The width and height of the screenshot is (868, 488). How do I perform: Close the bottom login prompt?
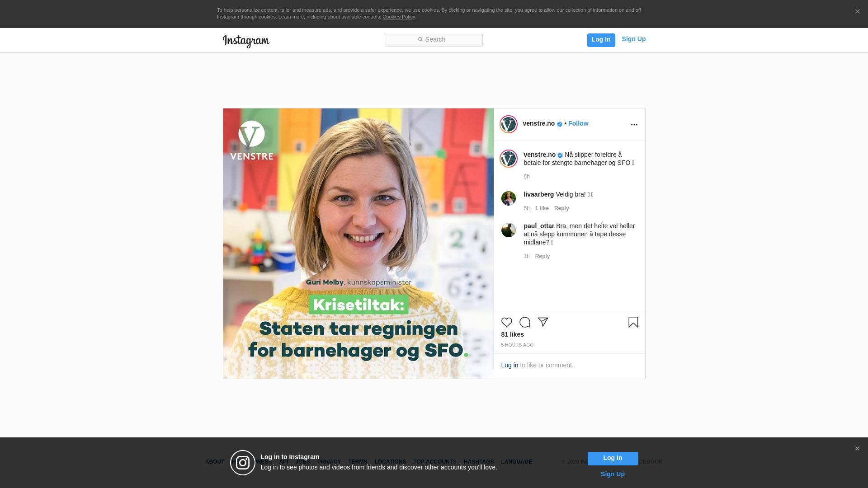tap(857, 449)
